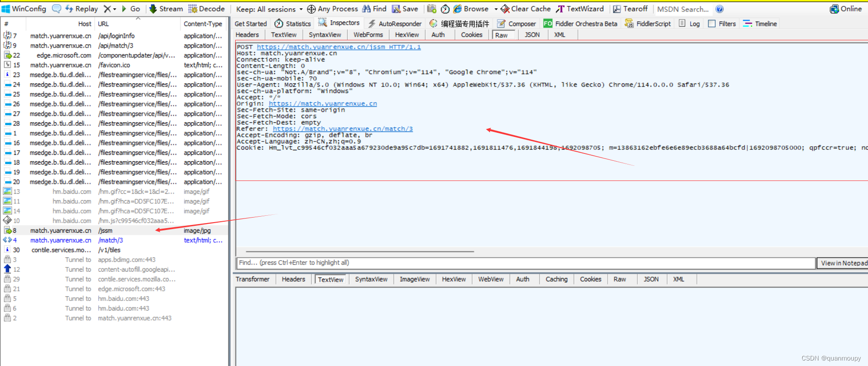Image resolution: width=868 pixels, height=366 pixels.
Task: Sort sessions by Host column
Action: point(59,24)
